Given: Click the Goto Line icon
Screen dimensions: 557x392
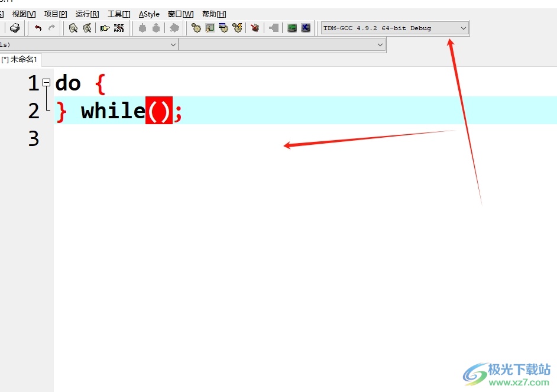Looking at the screenshot, I should (x=119, y=28).
